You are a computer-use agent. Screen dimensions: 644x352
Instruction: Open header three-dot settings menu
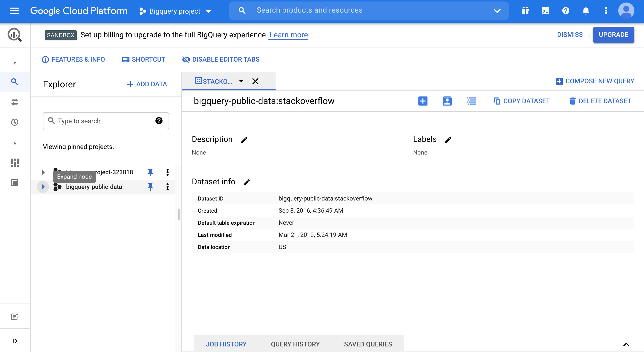click(x=606, y=11)
